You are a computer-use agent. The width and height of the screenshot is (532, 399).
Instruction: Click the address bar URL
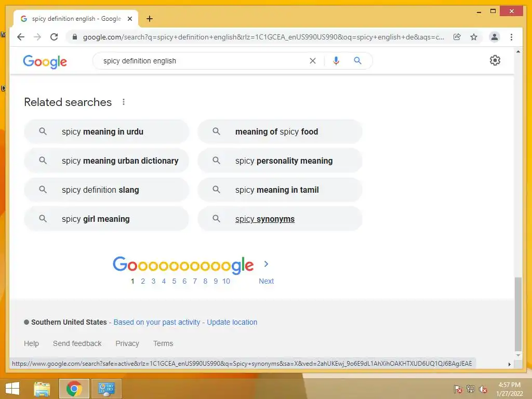[x=263, y=37]
